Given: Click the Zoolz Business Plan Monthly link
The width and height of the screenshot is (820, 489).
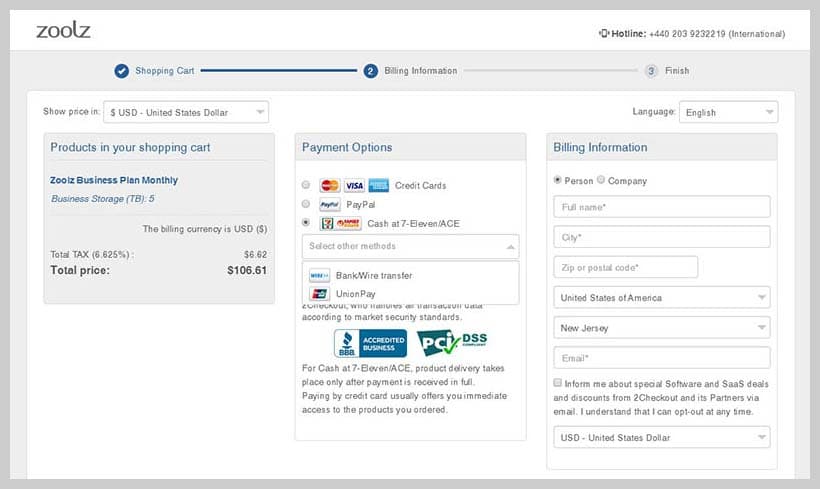Looking at the screenshot, I should (x=114, y=180).
